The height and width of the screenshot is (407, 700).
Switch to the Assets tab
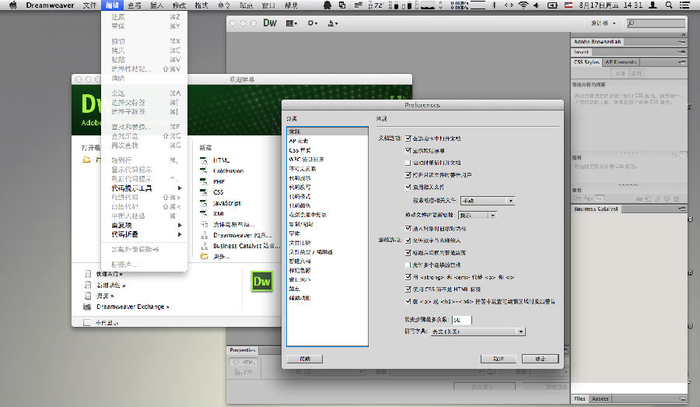pos(600,399)
